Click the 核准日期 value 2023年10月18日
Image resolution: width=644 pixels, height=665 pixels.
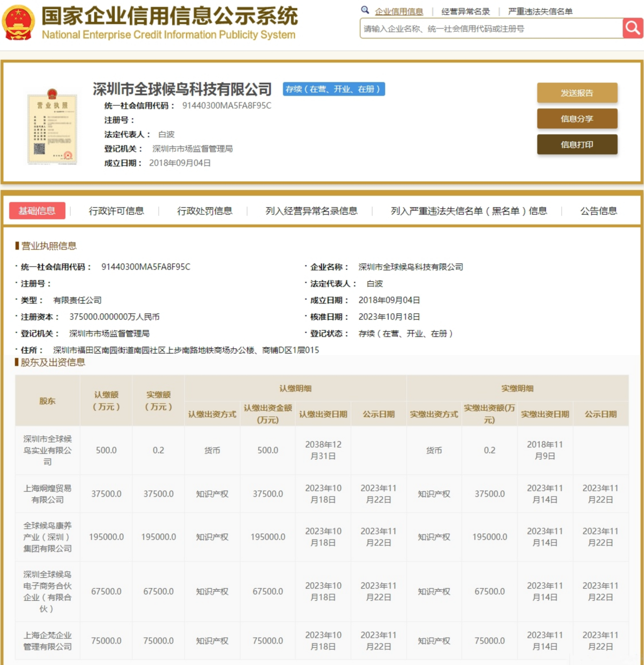point(389,317)
